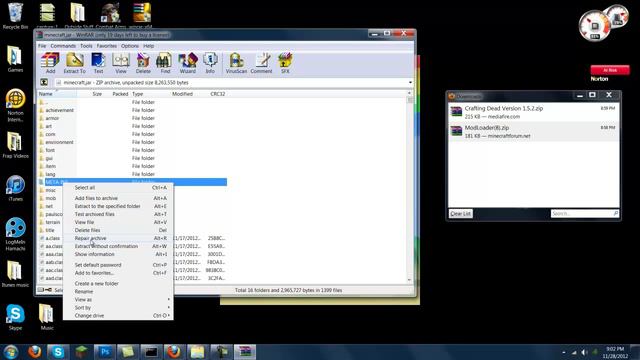Click the Norton At Risk gadget button
The height and width of the screenshot is (360, 640).
610,70
